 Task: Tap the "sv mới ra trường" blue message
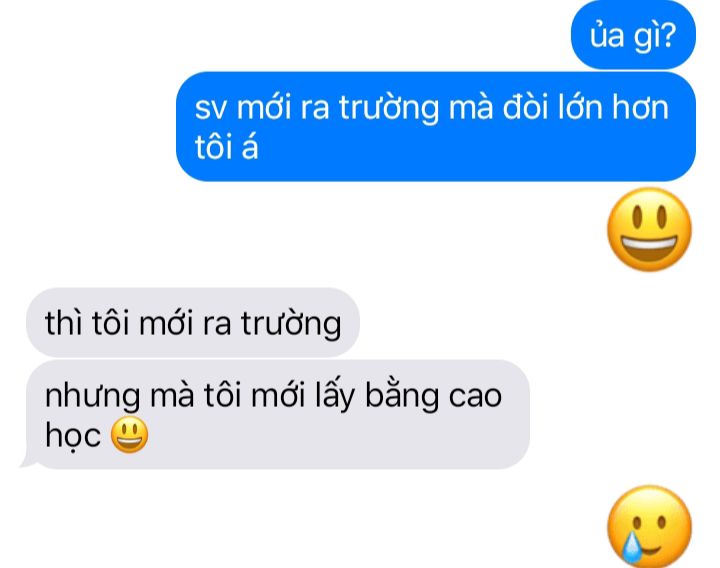(x=435, y=127)
